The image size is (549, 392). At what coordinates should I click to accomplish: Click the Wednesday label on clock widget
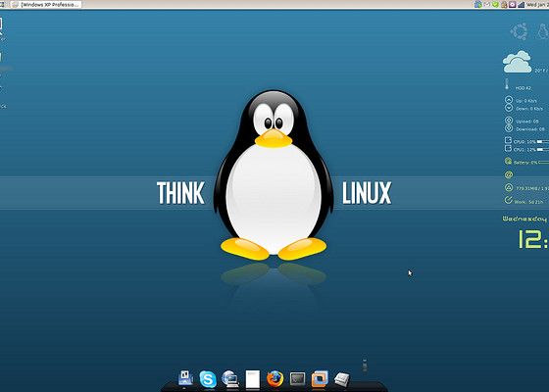(524, 220)
